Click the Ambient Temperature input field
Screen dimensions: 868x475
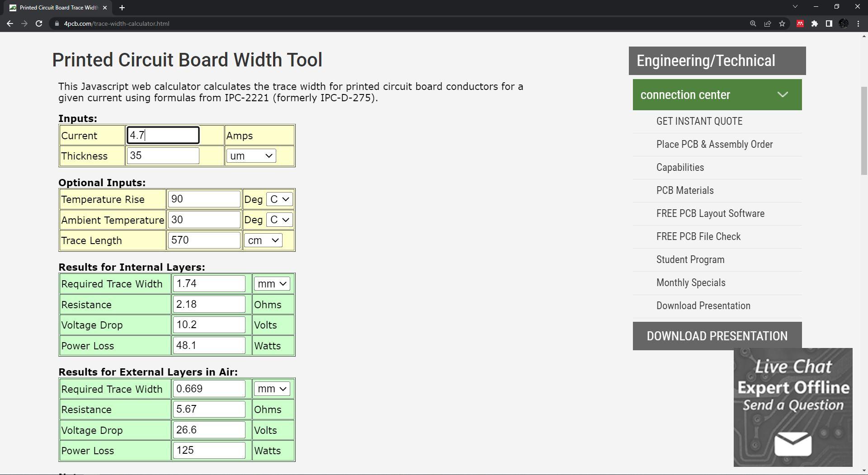pos(204,220)
